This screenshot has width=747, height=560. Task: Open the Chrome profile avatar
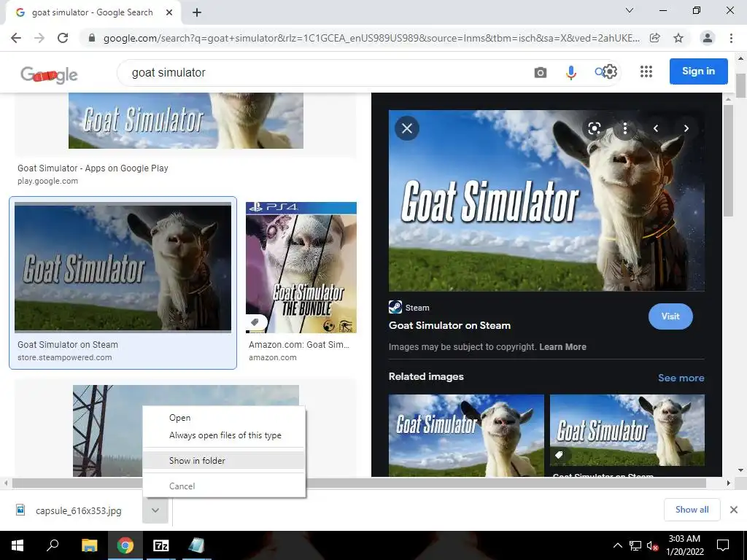[x=708, y=38]
